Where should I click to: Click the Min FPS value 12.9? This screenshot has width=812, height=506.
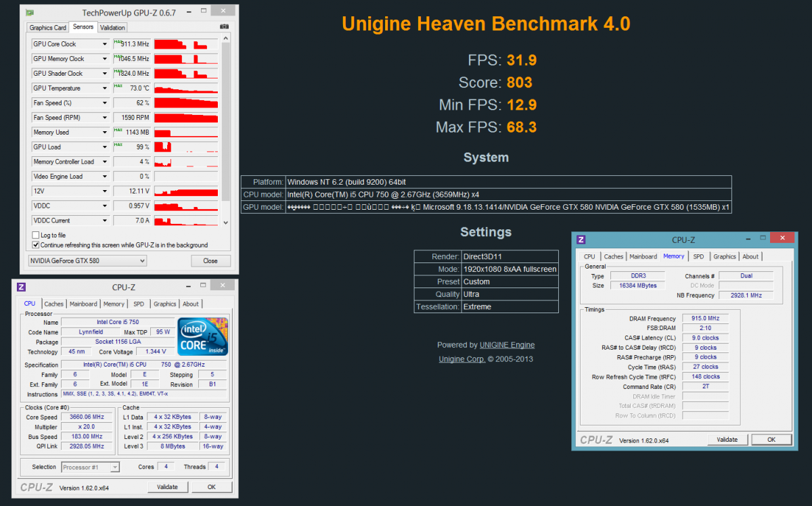pos(522,105)
